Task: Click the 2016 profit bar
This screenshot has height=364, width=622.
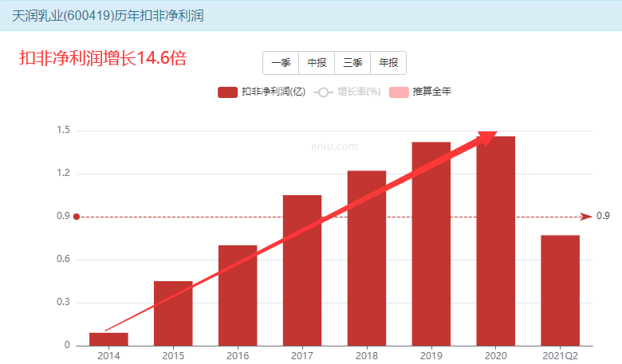Action: tap(238, 296)
